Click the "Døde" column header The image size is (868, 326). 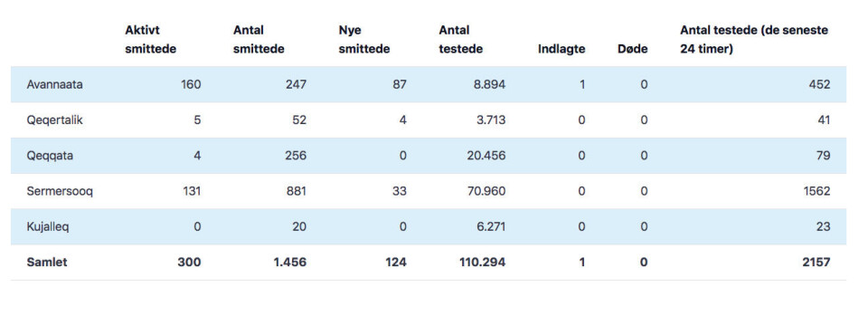pyautogui.click(x=633, y=49)
